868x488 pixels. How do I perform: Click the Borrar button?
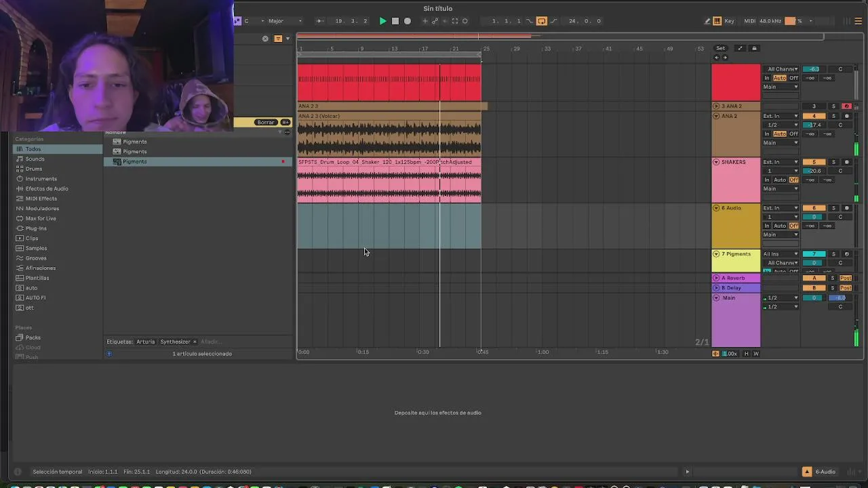(266, 123)
